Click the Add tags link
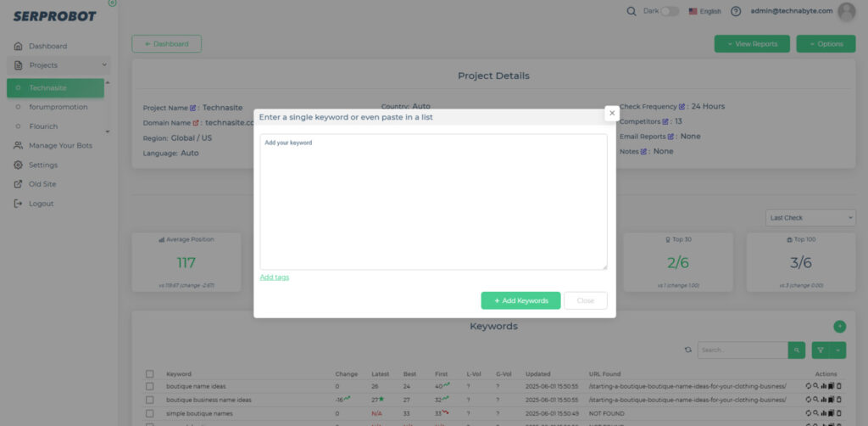The width and height of the screenshot is (868, 426). (x=274, y=277)
